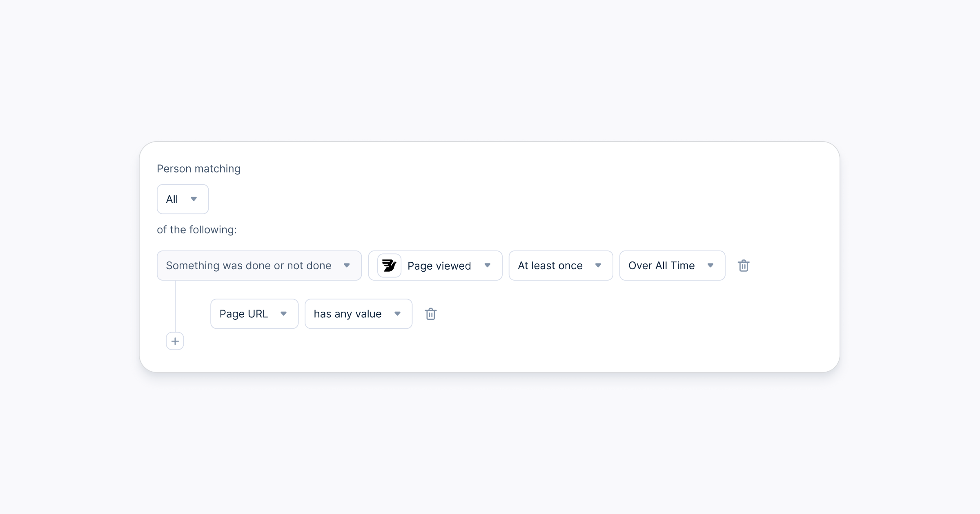Delete the Page viewed condition with trash icon

(744, 266)
